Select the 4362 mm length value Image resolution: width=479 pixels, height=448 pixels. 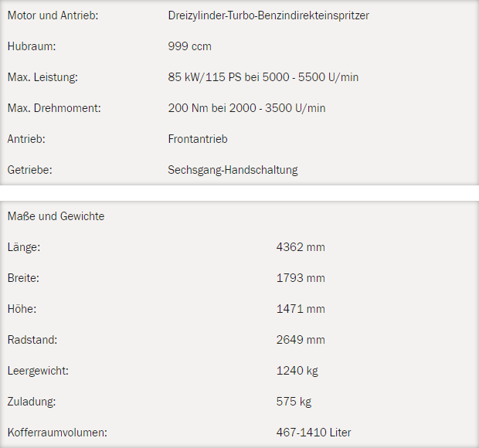point(301,247)
